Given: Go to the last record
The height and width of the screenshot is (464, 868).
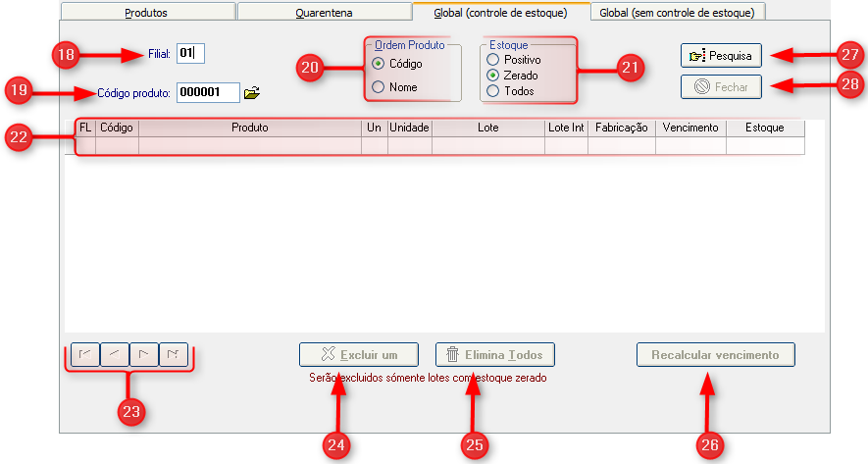Looking at the screenshot, I should (x=173, y=354).
